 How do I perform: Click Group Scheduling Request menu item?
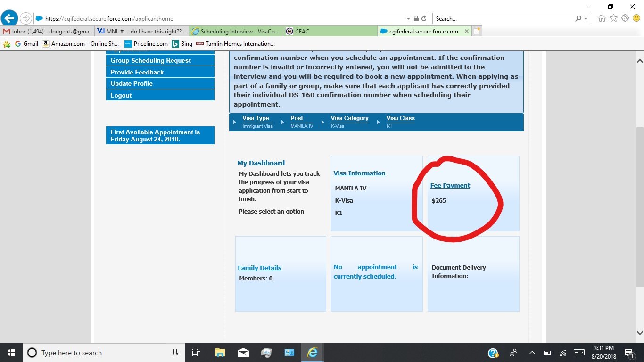(x=160, y=60)
